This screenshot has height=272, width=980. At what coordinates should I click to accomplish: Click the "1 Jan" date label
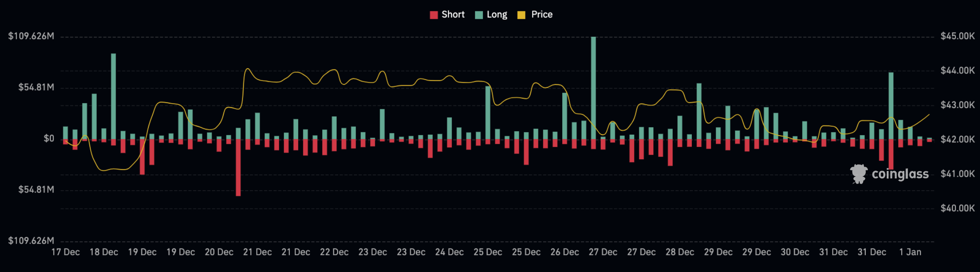[x=910, y=252]
